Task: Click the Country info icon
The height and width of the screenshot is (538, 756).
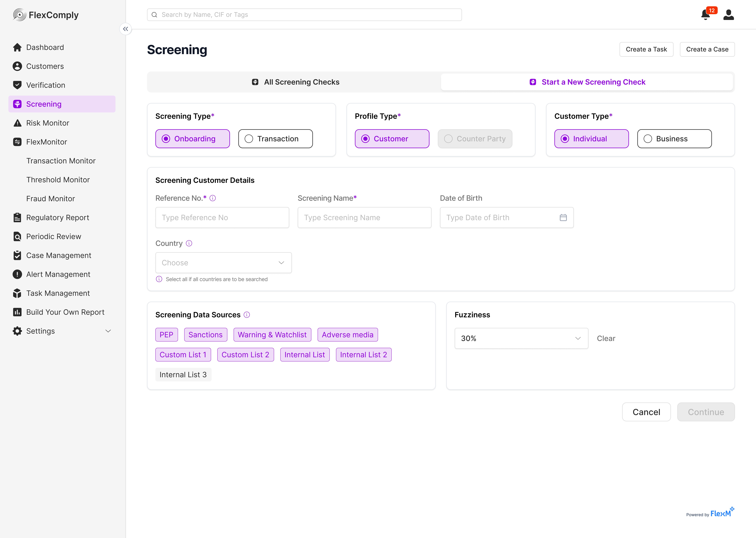Action: pyautogui.click(x=189, y=244)
